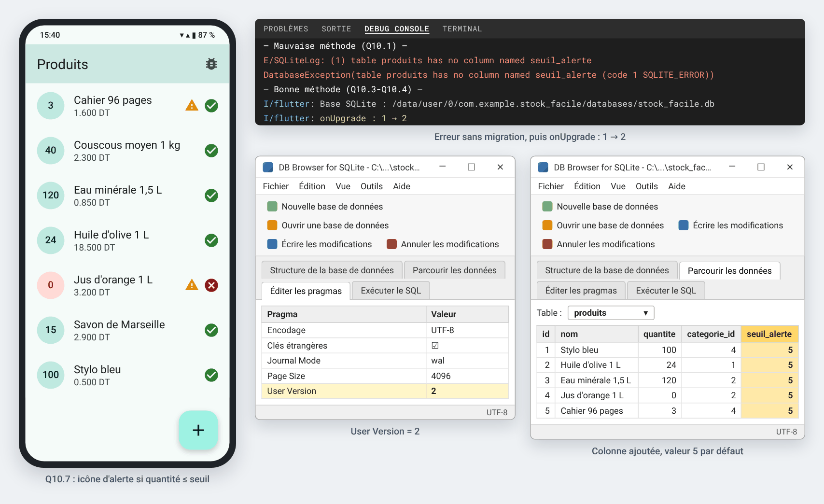Image resolution: width=824 pixels, height=504 pixels.
Task: Click the Cahier 96 pages table cell
Action: tap(596, 411)
